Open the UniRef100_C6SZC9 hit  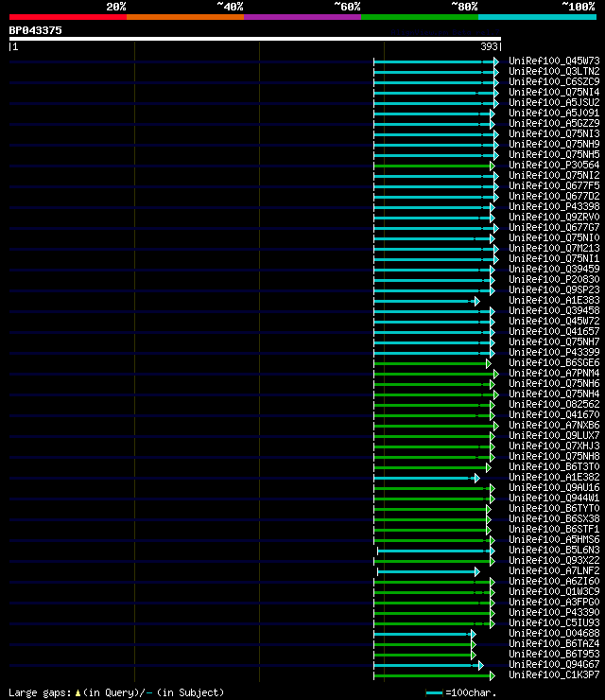coord(554,81)
